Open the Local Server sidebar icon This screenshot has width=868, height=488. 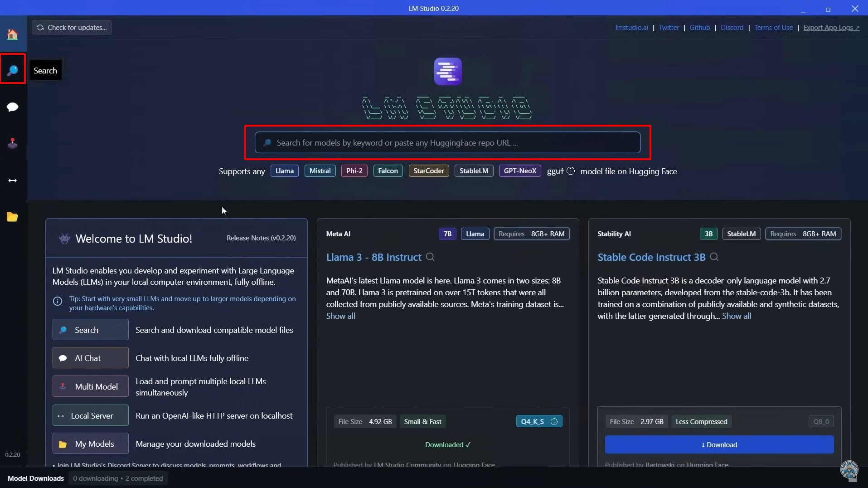(x=13, y=181)
